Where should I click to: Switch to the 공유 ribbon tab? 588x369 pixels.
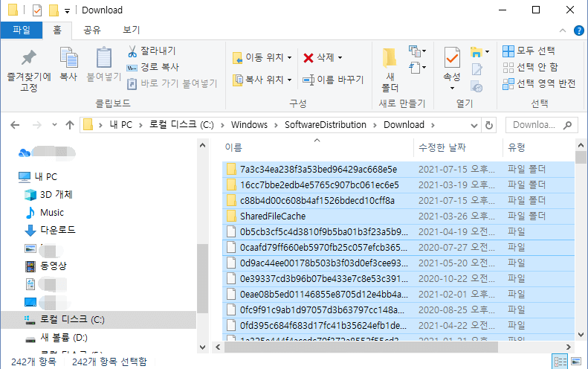tap(92, 30)
